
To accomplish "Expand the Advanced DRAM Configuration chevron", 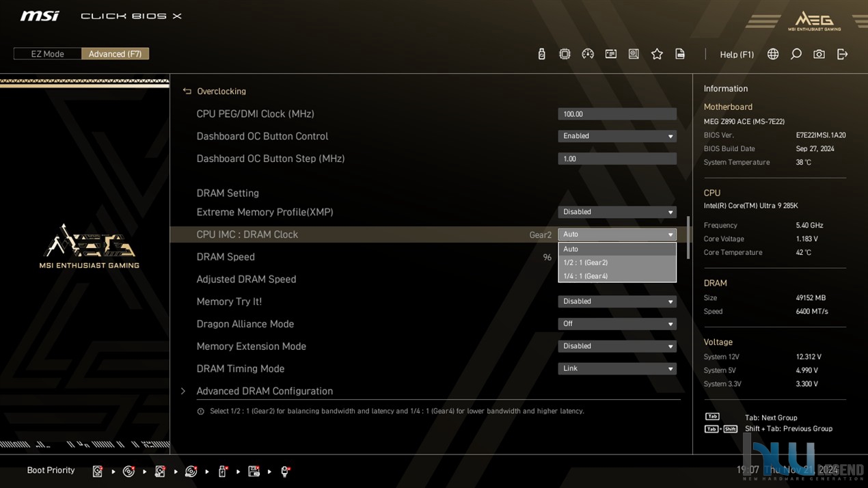I will pos(183,391).
